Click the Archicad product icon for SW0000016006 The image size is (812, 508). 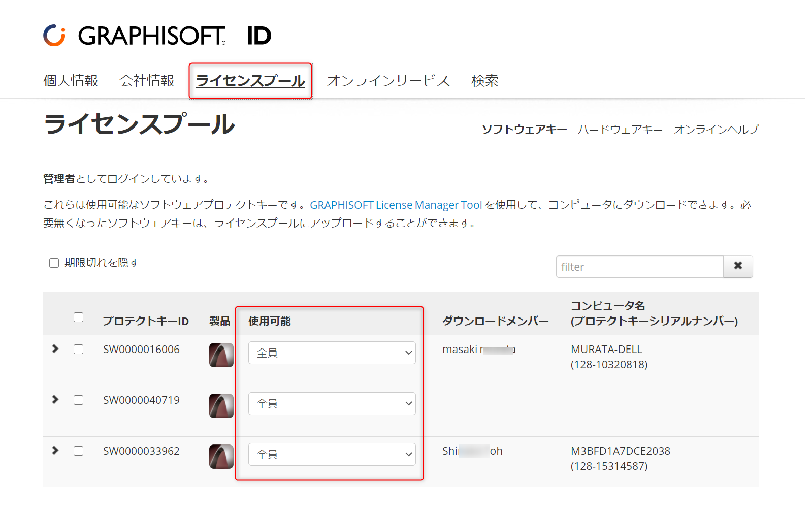point(221,355)
